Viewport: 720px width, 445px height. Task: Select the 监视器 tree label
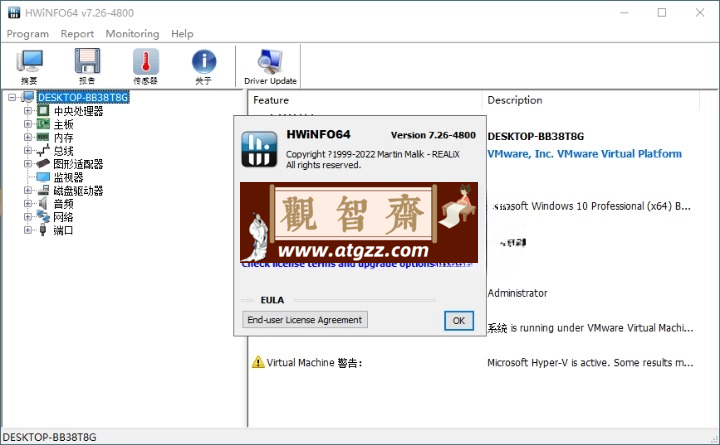[68, 177]
